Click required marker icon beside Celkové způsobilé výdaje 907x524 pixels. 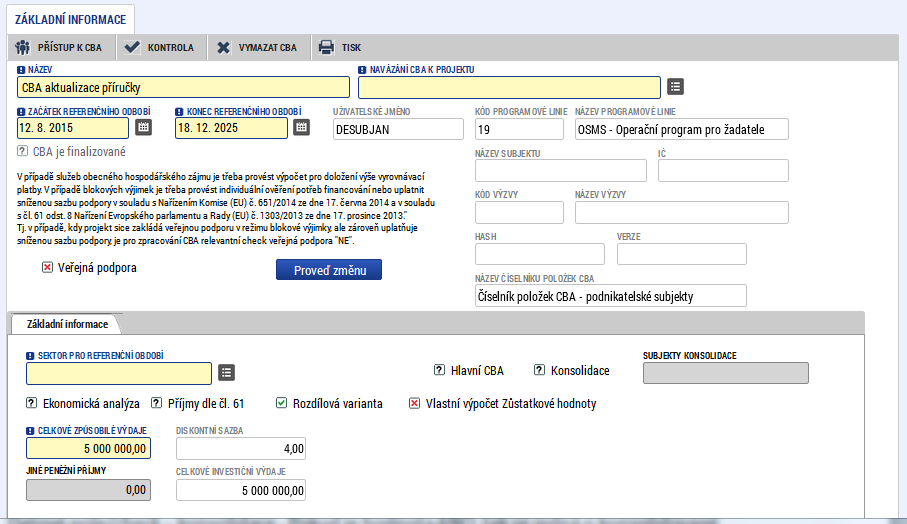(30, 431)
